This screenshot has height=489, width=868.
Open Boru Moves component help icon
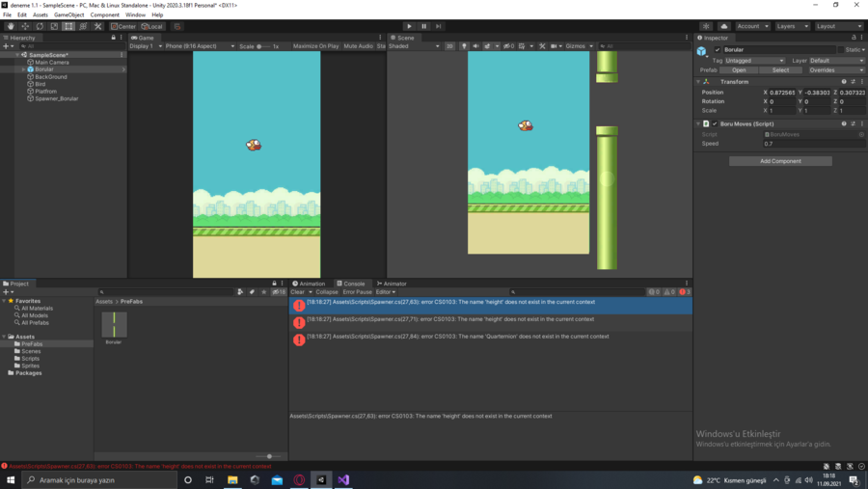pos(844,124)
